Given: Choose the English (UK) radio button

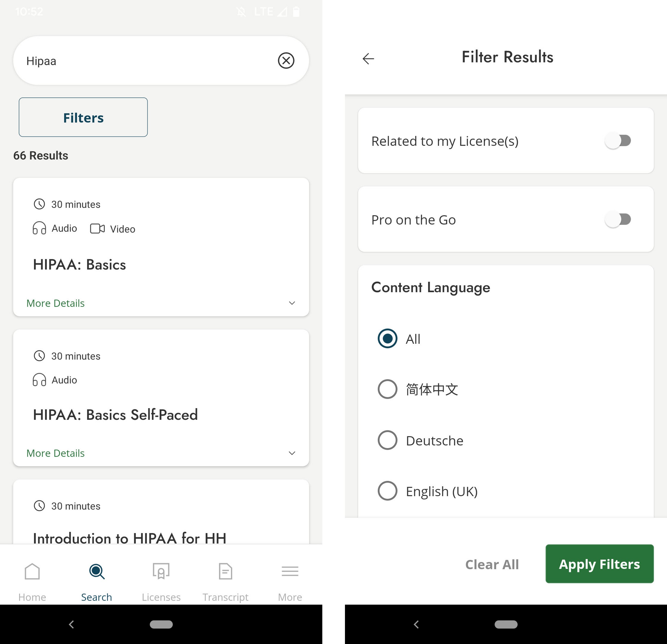Looking at the screenshot, I should pos(387,491).
